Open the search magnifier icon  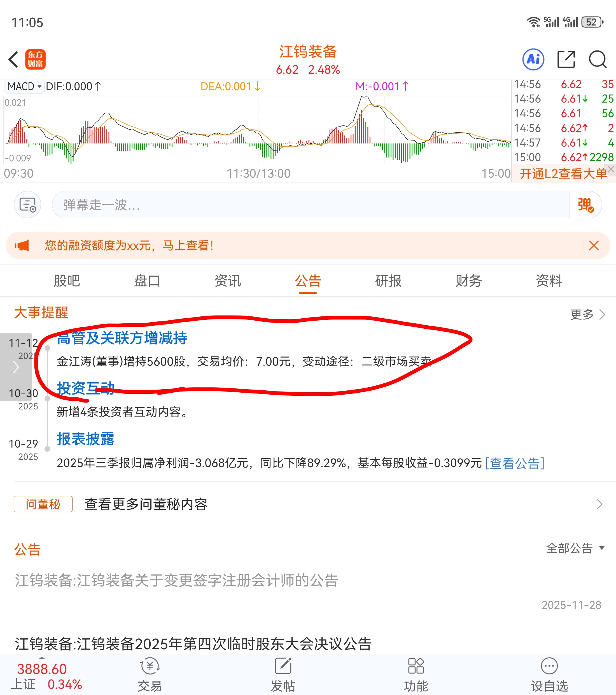pyautogui.click(x=597, y=59)
